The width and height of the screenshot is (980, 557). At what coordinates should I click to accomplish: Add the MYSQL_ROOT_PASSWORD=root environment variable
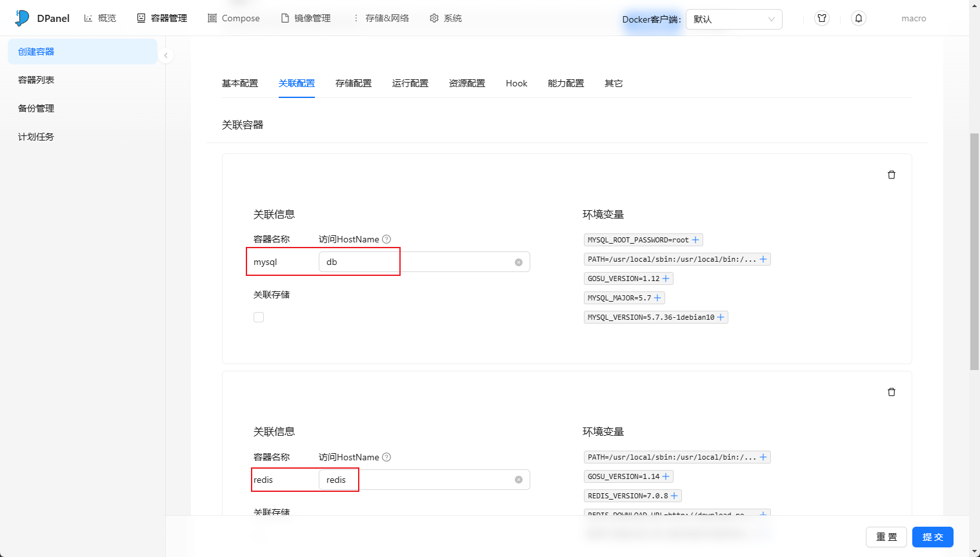695,240
